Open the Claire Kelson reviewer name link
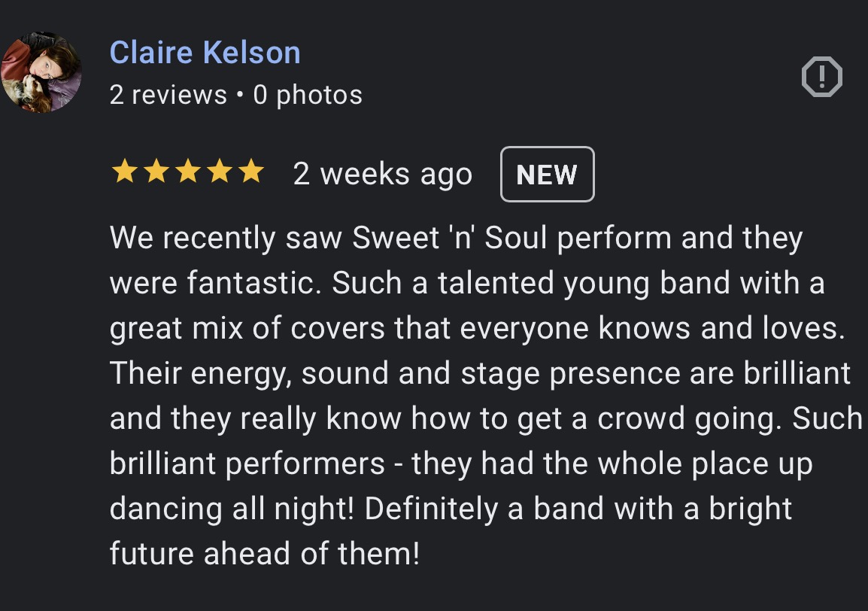 [205, 53]
